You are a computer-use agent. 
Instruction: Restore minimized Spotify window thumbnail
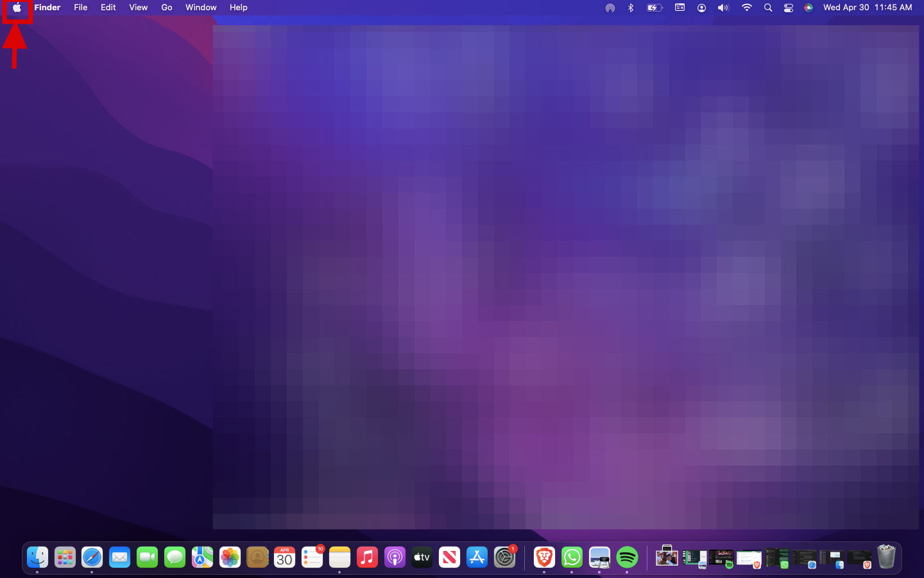pyautogui.click(x=721, y=559)
